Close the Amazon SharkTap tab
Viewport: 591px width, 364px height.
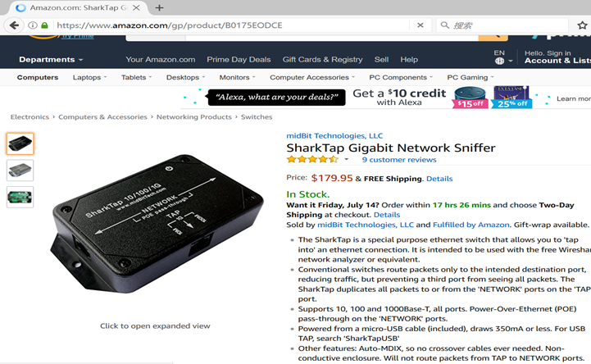coord(136,7)
